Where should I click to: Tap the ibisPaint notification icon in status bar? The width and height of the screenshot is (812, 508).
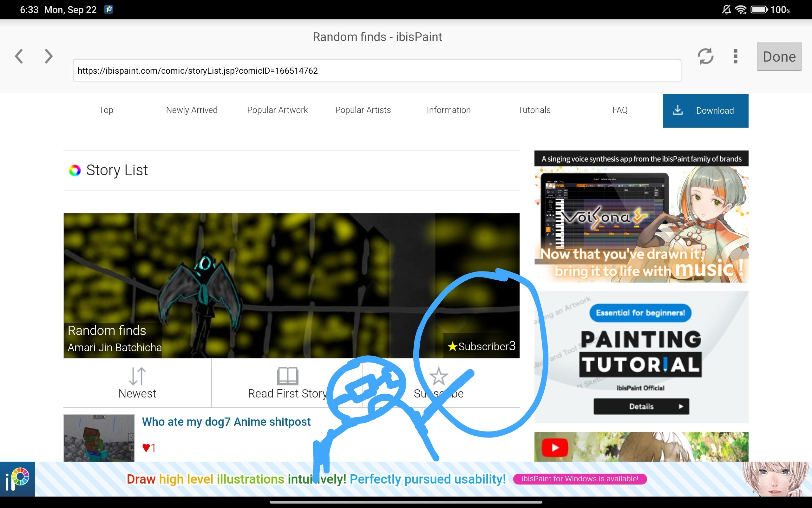coord(108,10)
